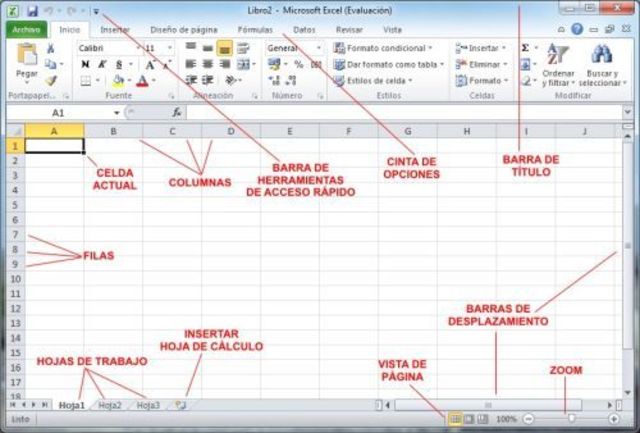
Task: Click the Redo arrow in quick access
Action: coord(71,11)
